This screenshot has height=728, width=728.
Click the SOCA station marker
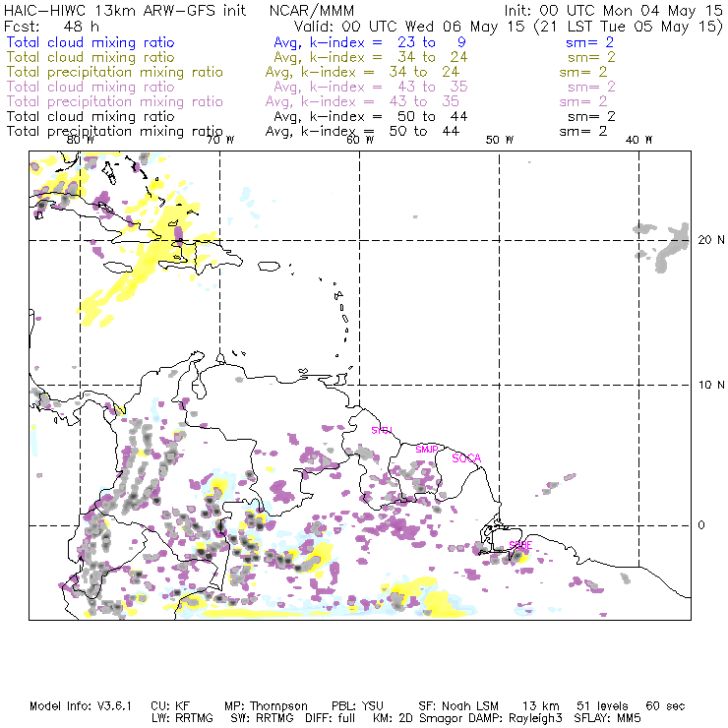[466, 458]
